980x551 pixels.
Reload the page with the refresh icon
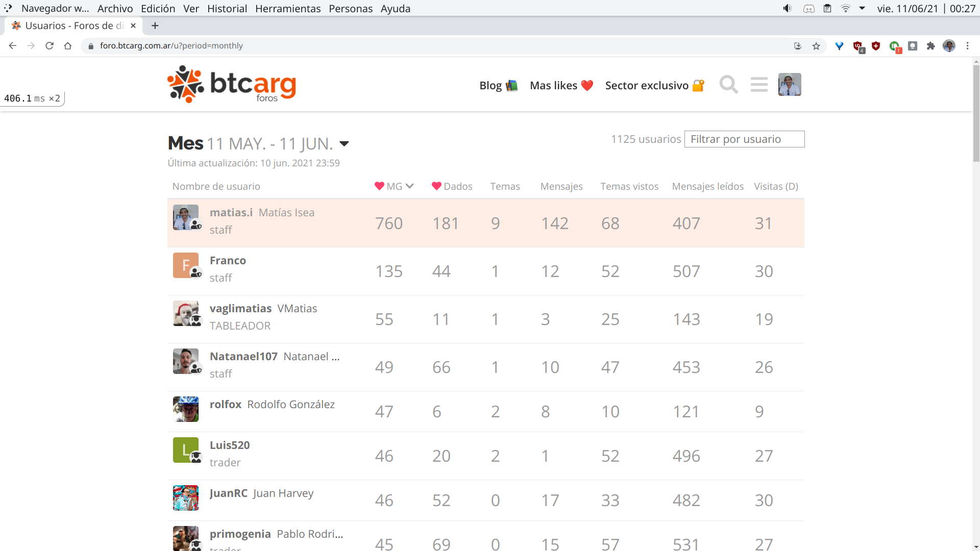50,46
